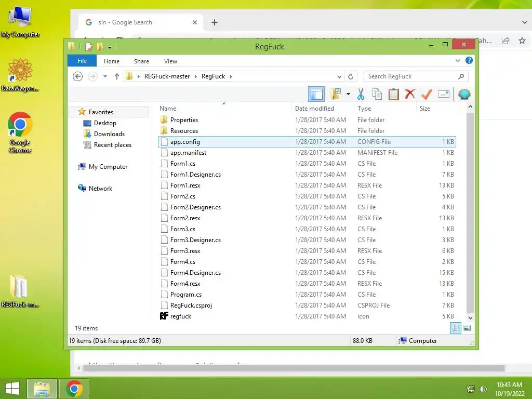Click the search magnifier icon

point(461,76)
